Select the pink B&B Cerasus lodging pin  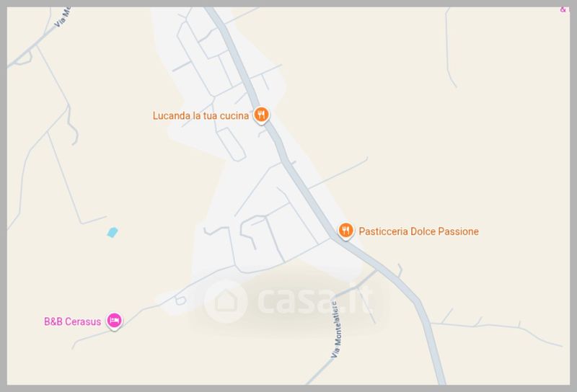point(115,321)
